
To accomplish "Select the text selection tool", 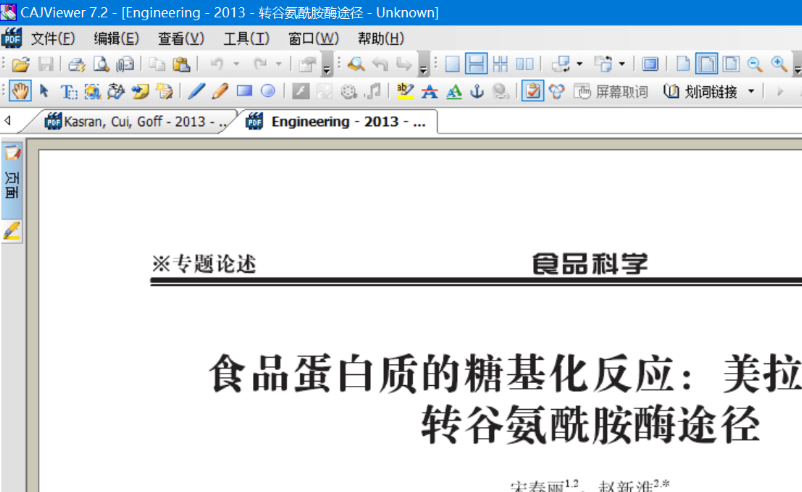I will tap(69, 92).
